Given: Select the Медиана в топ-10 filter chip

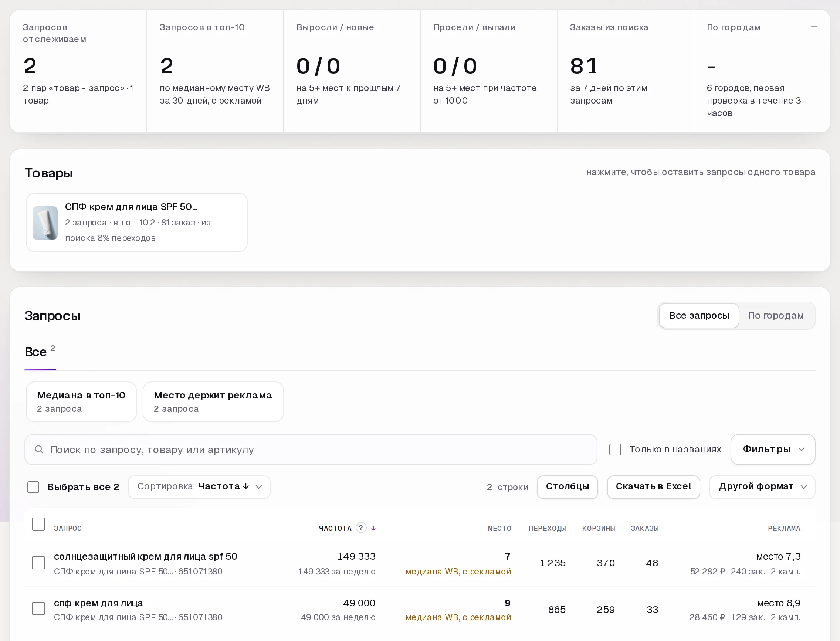Looking at the screenshot, I should [81, 402].
